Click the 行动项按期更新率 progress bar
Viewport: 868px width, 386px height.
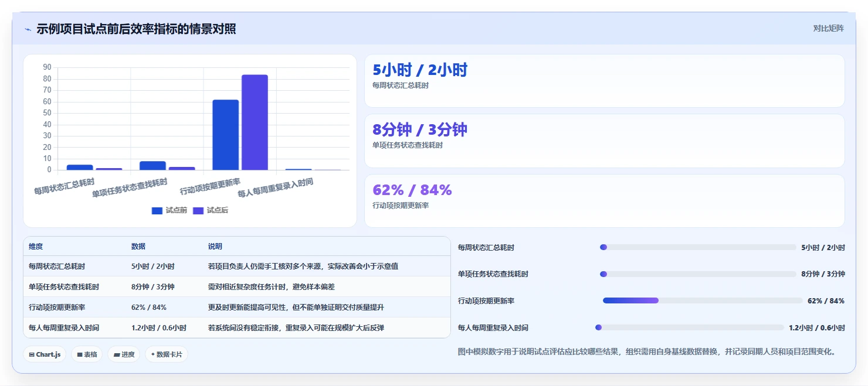point(703,300)
